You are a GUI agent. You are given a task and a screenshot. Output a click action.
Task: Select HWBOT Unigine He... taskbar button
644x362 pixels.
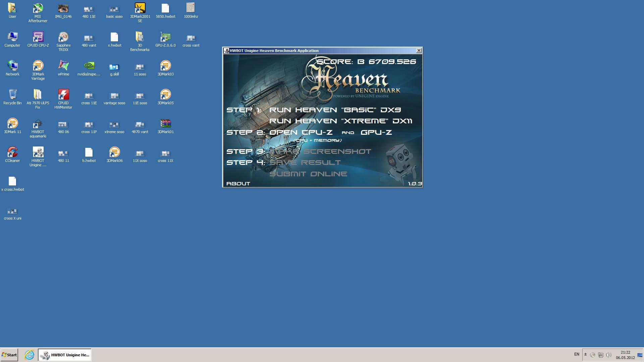(65, 355)
